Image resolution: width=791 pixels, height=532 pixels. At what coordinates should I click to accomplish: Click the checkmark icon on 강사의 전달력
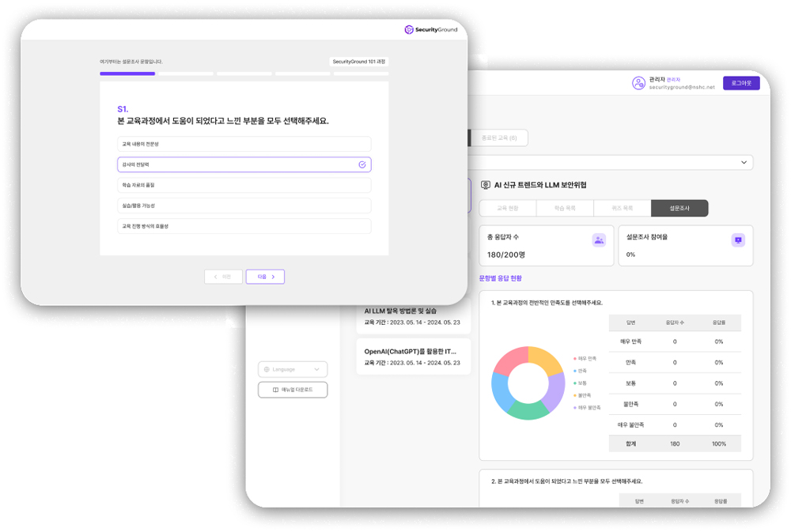(362, 164)
